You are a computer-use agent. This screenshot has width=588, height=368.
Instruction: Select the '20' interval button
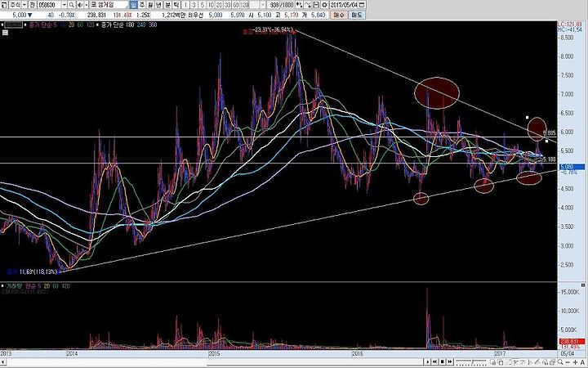tap(219, 5)
